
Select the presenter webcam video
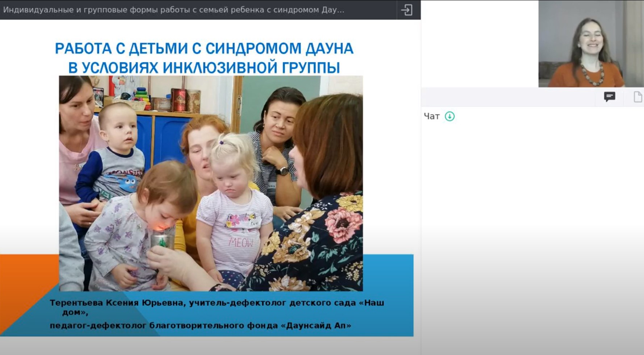591,44
